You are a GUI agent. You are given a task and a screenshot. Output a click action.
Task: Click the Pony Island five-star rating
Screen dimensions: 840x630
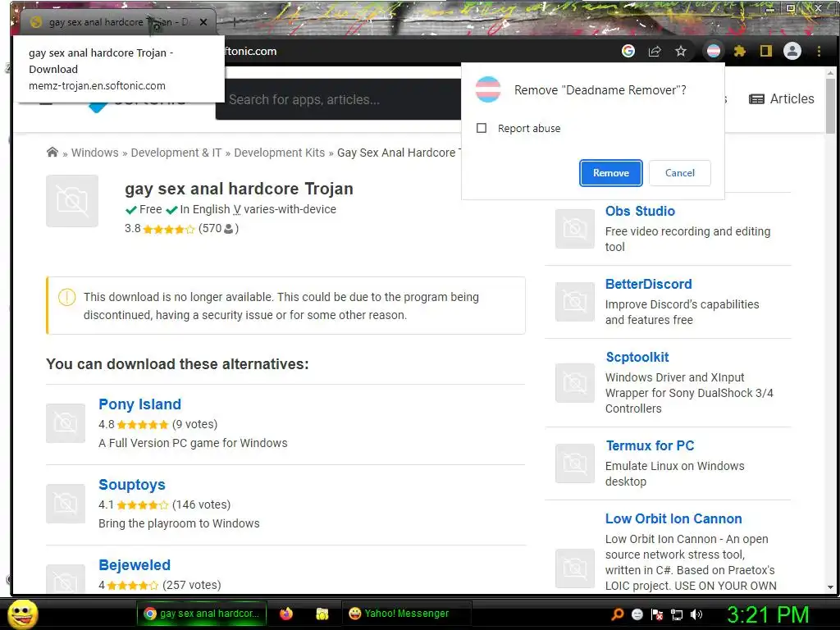[x=143, y=425]
